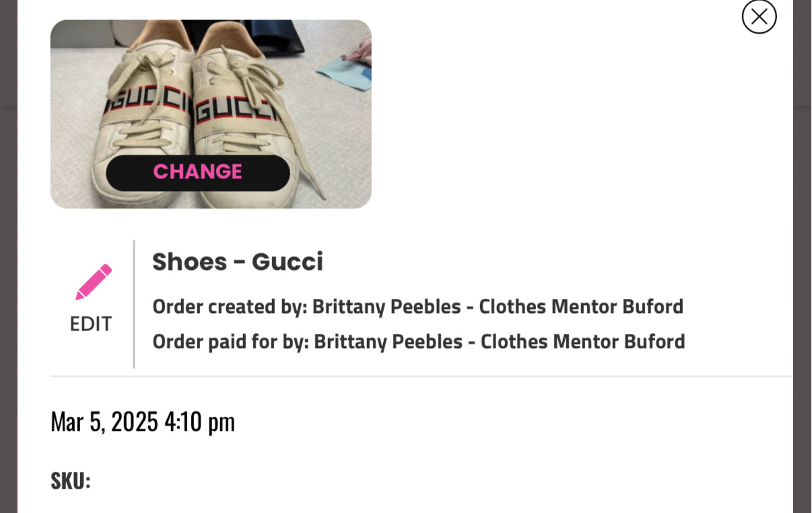This screenshot has height=513, width=812.
Task: Click the CHANGE photo button
Action: point(198,172)
